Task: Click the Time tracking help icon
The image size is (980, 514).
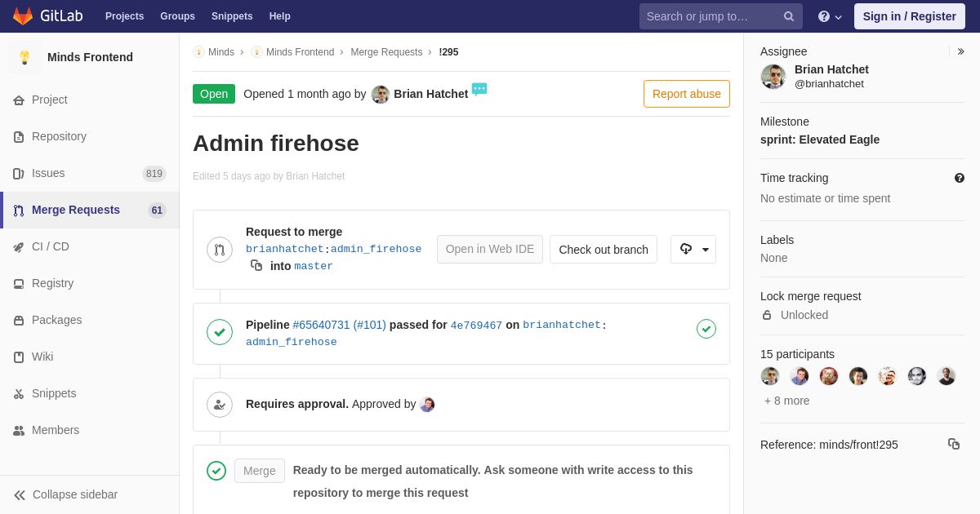Action: 959,178
